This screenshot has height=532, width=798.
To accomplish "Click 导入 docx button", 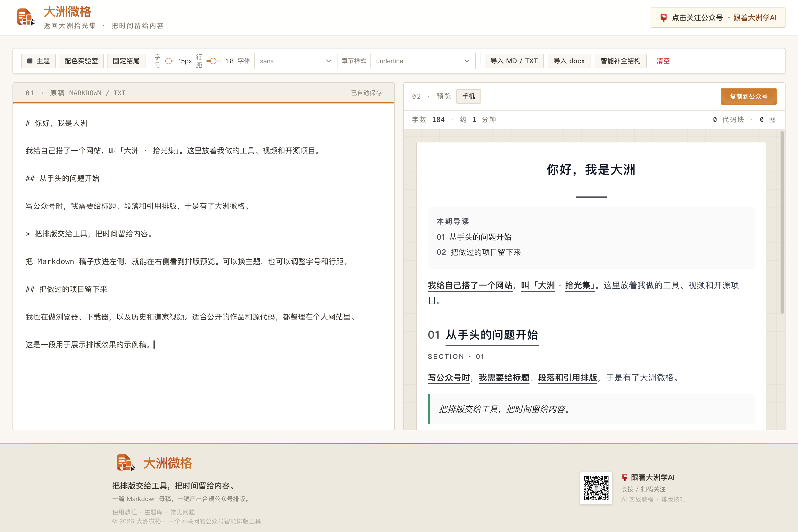I will 569,61.
